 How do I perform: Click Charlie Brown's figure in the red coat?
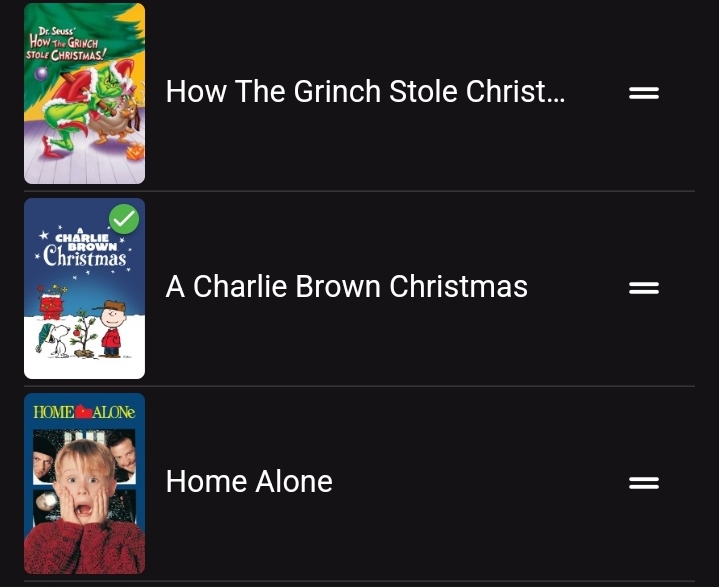(111, 332)
